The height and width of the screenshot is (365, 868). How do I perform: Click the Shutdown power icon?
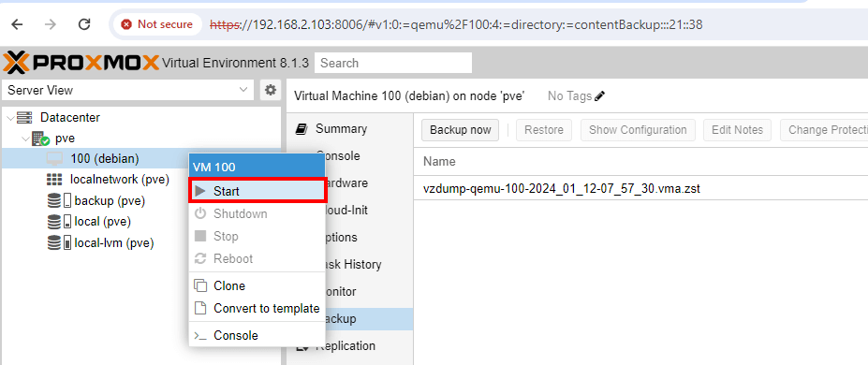(200, 213)
